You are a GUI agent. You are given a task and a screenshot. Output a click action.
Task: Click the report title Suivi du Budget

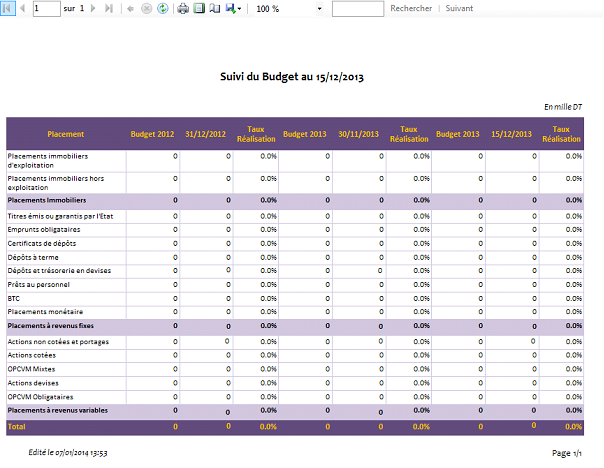(x=292, y=77)
